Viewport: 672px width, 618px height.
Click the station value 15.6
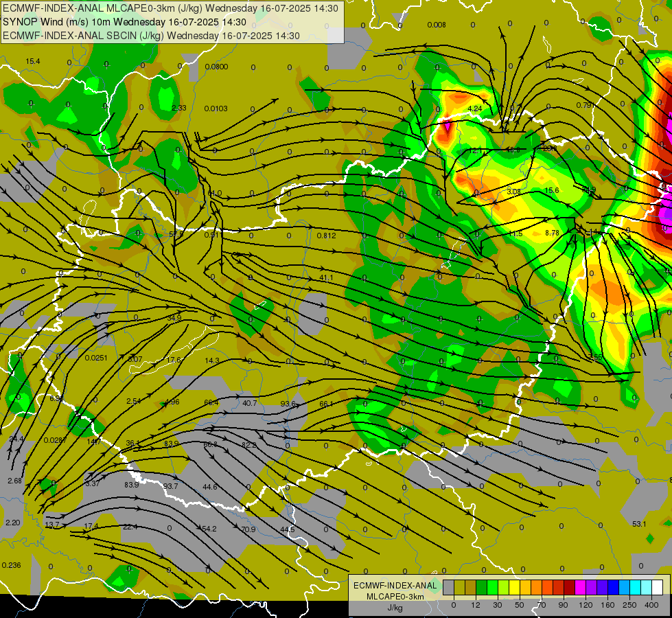click(x=552, y=190)
